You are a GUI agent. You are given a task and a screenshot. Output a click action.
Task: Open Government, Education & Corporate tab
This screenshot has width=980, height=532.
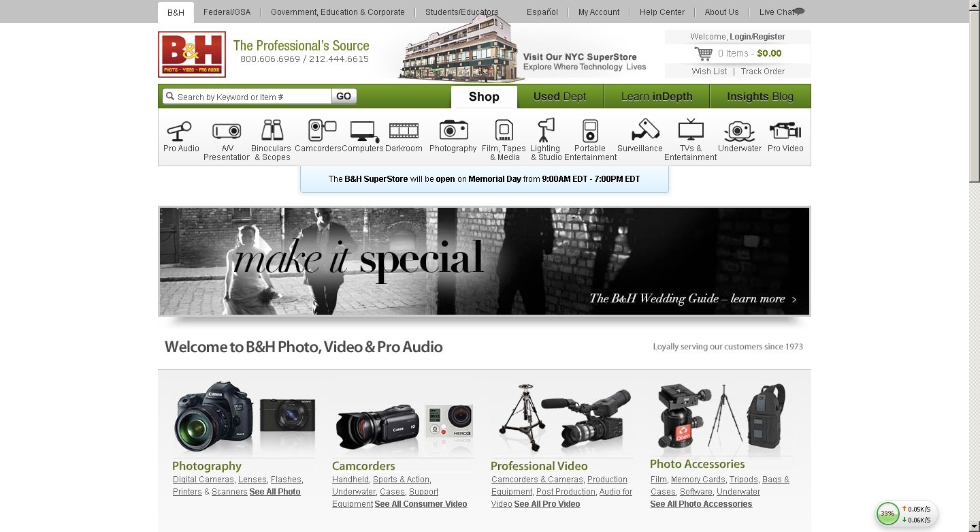coord(338,12)
